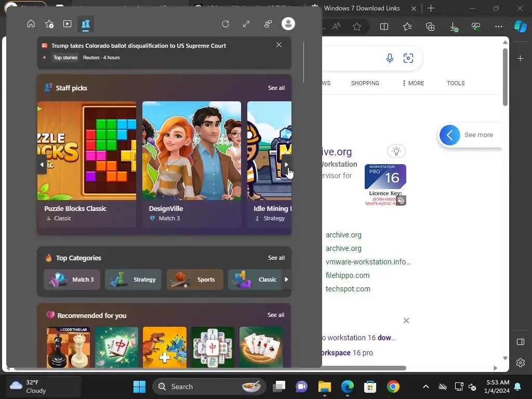Open Puzzle Blocks Classic game card

[x=87, y=164]
